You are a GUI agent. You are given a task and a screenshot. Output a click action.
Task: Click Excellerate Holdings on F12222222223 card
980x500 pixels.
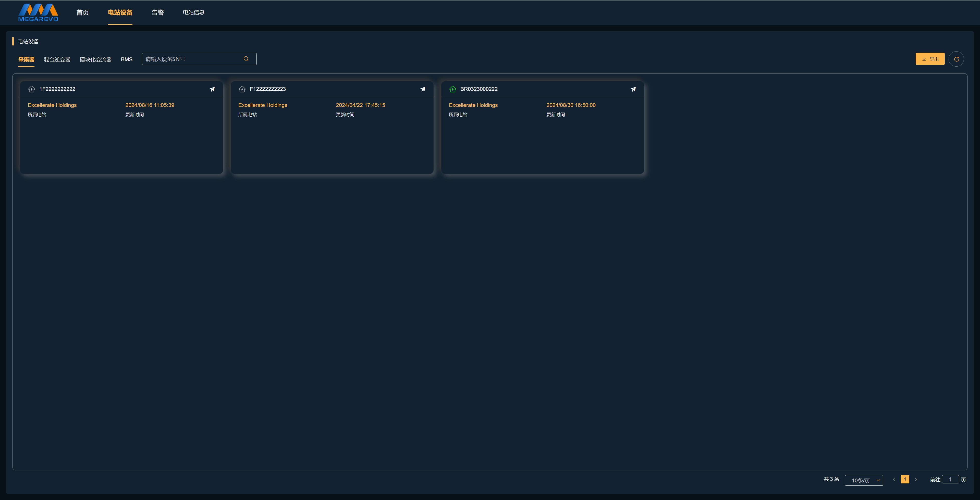263,105
